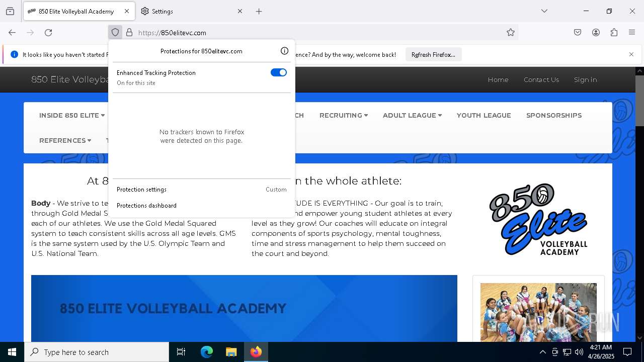Image resolution: width=644 pixels, height=362 pixels.
Task: Click the info icon in notification bar
Action: point(14,54)
